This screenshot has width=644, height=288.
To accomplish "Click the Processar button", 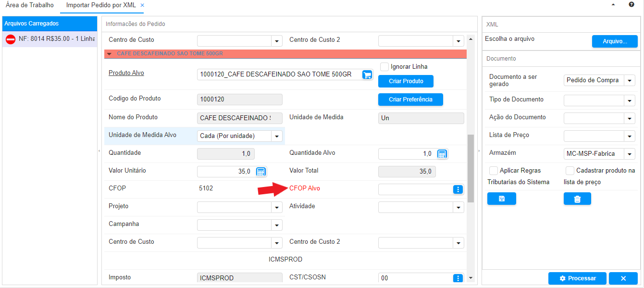I will coord(577,278).
